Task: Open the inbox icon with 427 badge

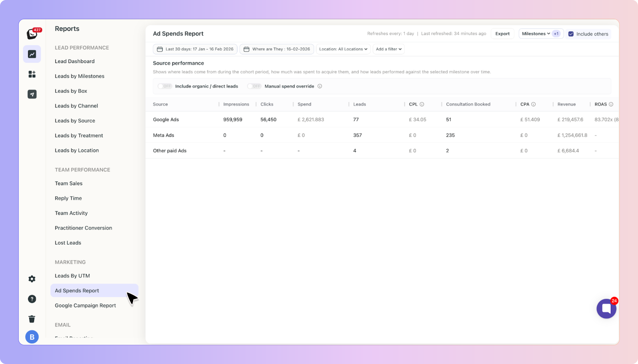Action: click(x=32, y=34)
